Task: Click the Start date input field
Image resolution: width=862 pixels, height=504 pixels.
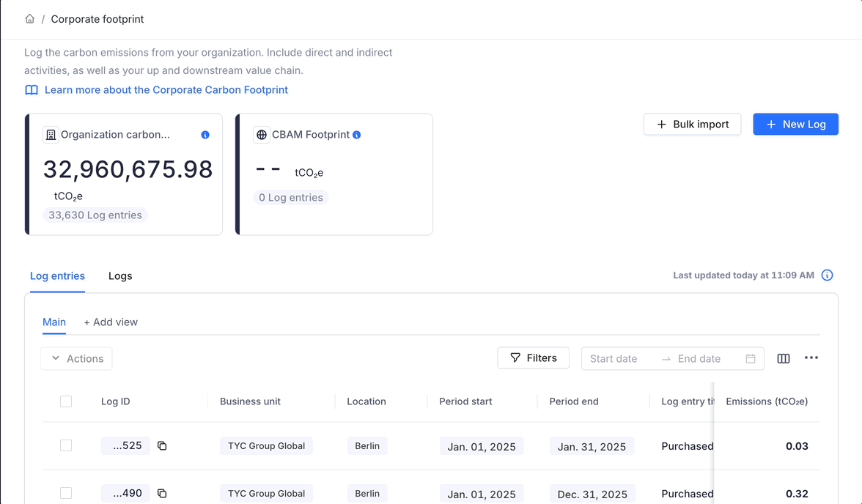Action: (619, 359)
